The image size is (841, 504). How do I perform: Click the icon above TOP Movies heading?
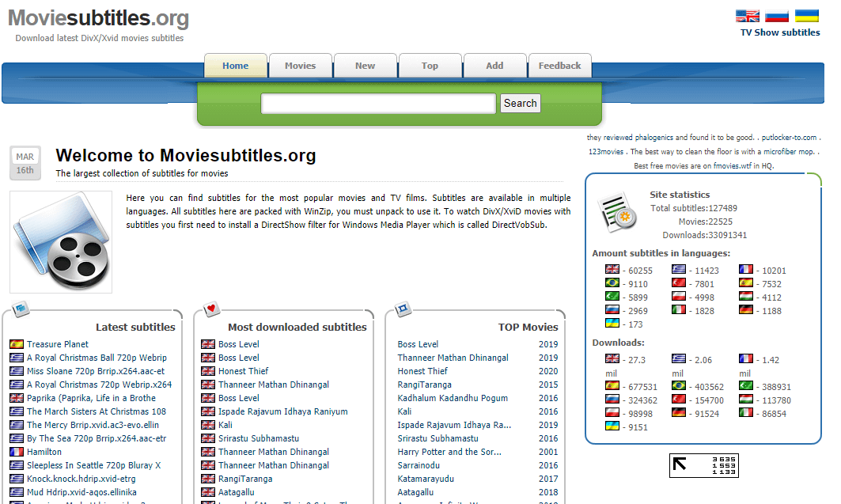point(403,309)
